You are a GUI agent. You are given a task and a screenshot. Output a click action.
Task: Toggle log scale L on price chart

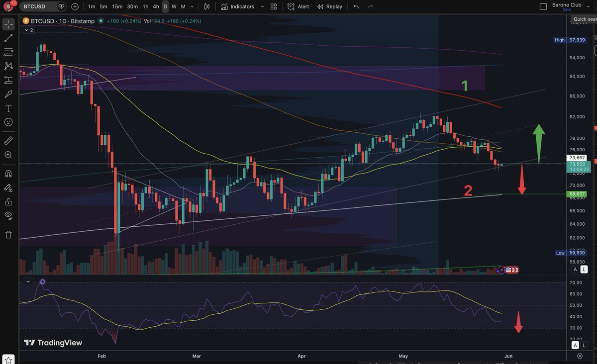coord(584,269)
